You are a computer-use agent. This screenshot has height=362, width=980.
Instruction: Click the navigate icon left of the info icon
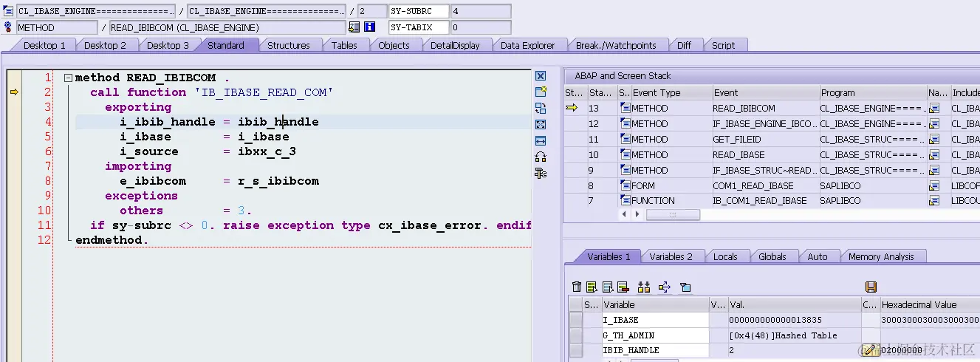click(354, 27)
